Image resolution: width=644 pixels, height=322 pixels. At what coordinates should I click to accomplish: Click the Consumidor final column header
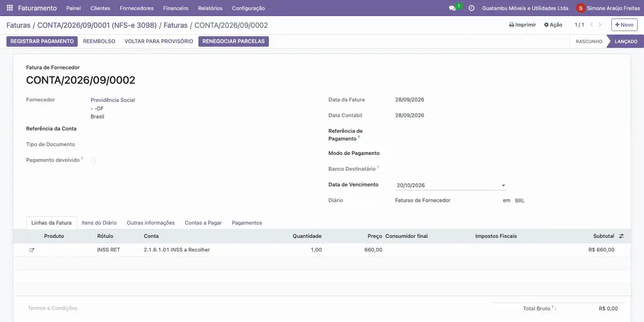(407, 236)
